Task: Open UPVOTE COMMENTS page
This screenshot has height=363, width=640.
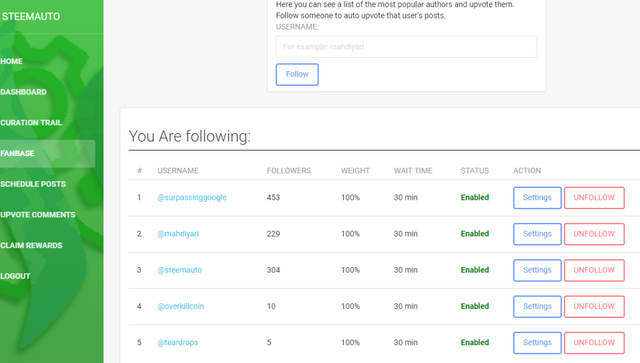Action: [x=38, y=215]
